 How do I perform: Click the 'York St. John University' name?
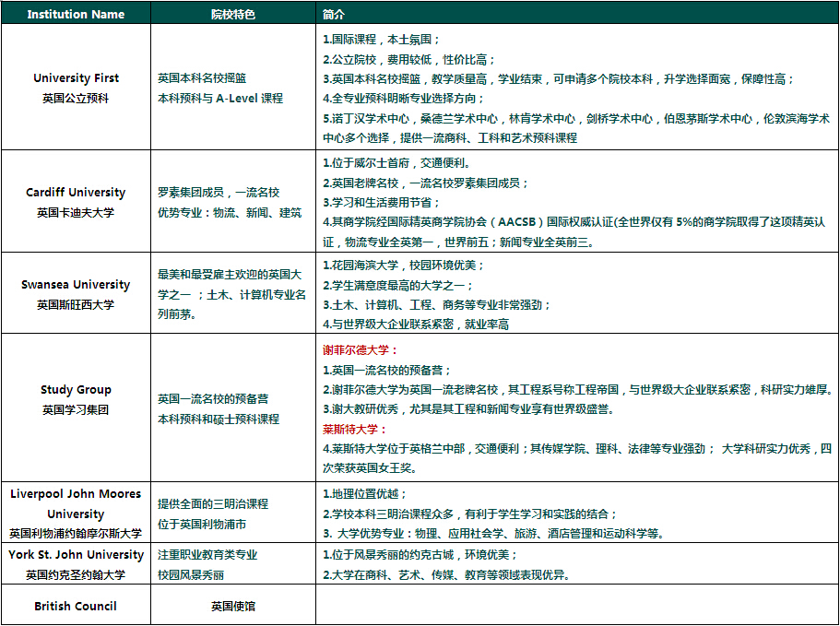[77, 555]
